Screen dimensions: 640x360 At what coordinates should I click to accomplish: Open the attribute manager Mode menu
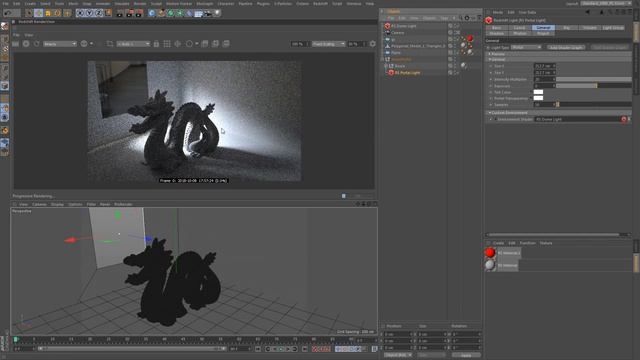498,12
